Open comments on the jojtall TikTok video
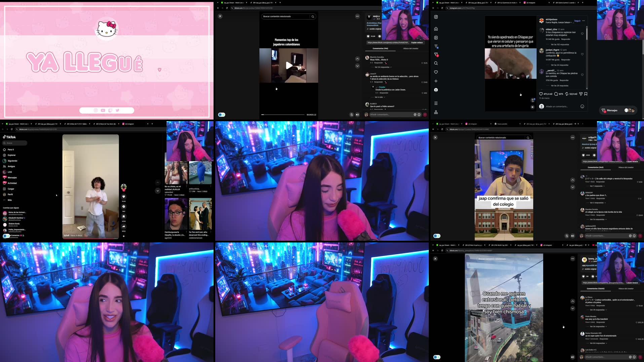 tap(124, 207)
